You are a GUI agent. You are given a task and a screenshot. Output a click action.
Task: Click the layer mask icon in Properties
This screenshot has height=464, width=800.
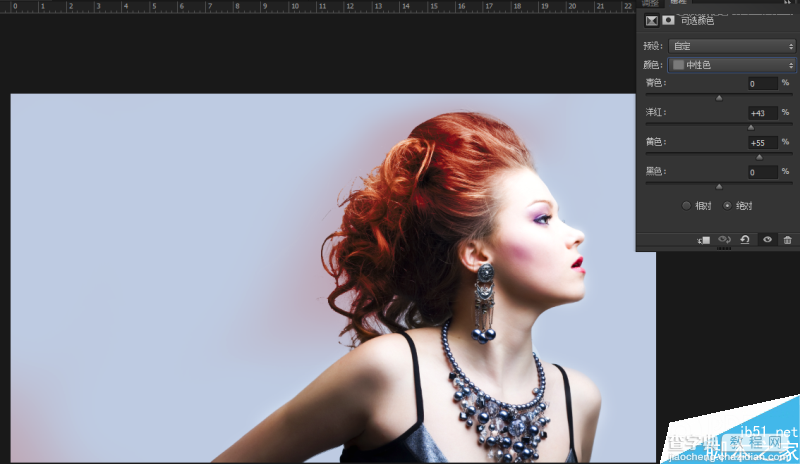click(668, 20)
